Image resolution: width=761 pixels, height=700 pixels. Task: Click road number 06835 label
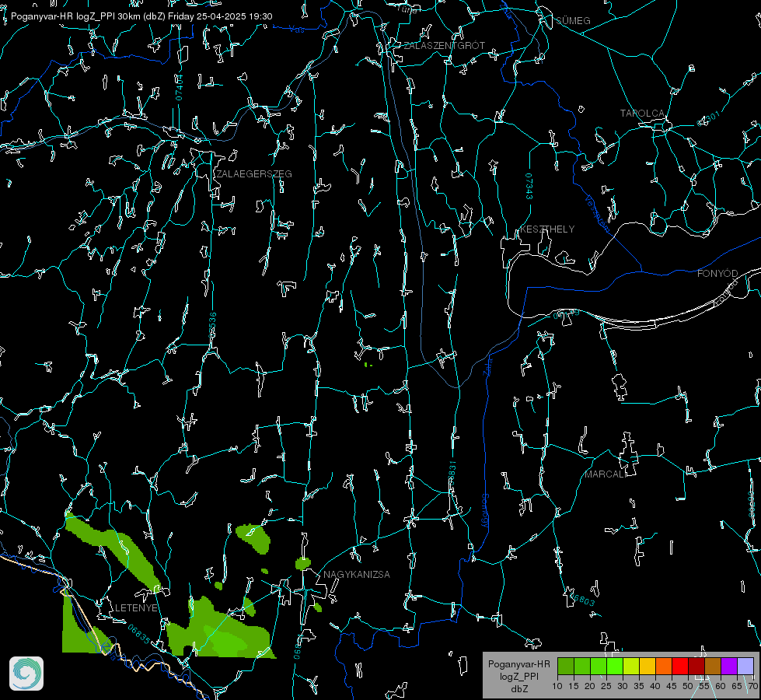139,635
